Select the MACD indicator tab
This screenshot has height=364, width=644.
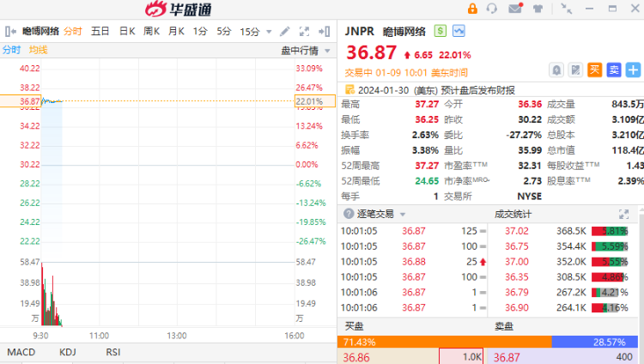click(21, 352)
